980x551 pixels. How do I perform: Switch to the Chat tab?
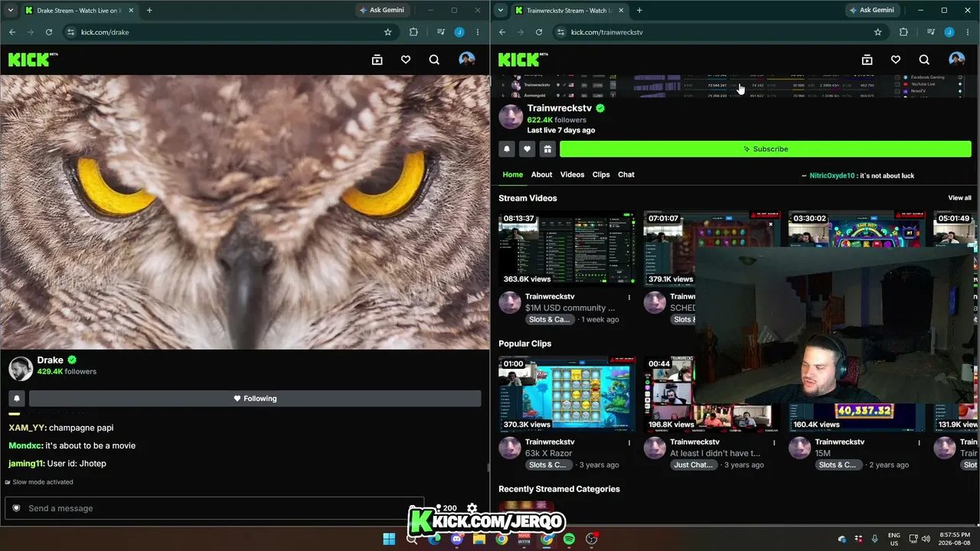point(626,174)
